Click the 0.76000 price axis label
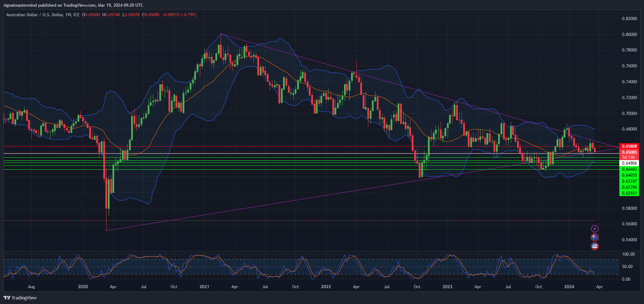The height and width of the screenshot is (304, 644). 629,66
